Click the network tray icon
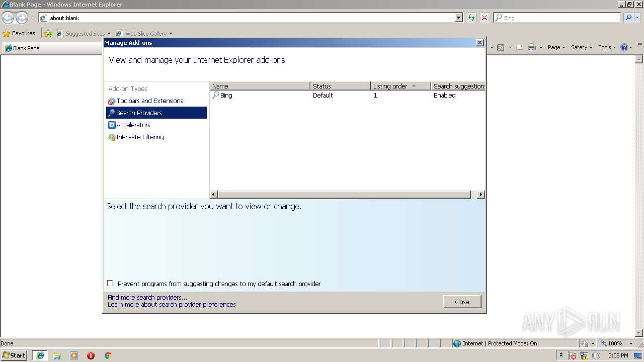The image size is (644, 362). (x=584, y=355)
